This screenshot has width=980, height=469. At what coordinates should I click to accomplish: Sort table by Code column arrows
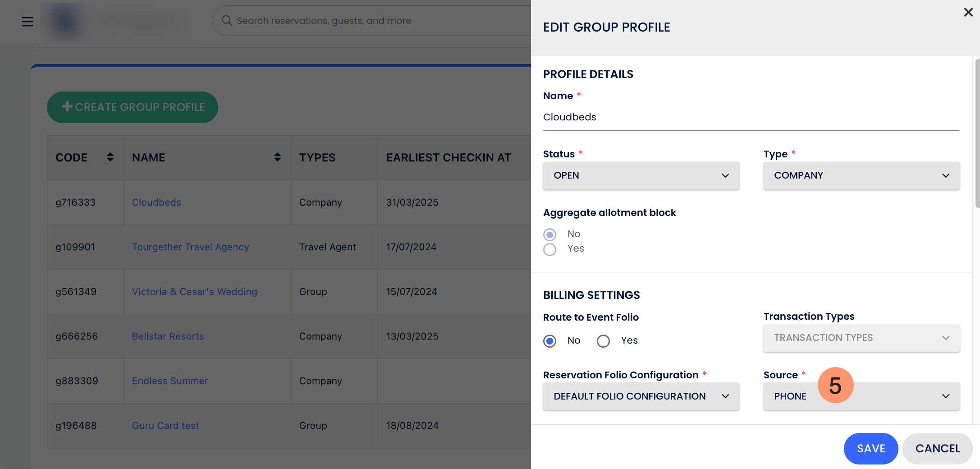click(110, 157)
